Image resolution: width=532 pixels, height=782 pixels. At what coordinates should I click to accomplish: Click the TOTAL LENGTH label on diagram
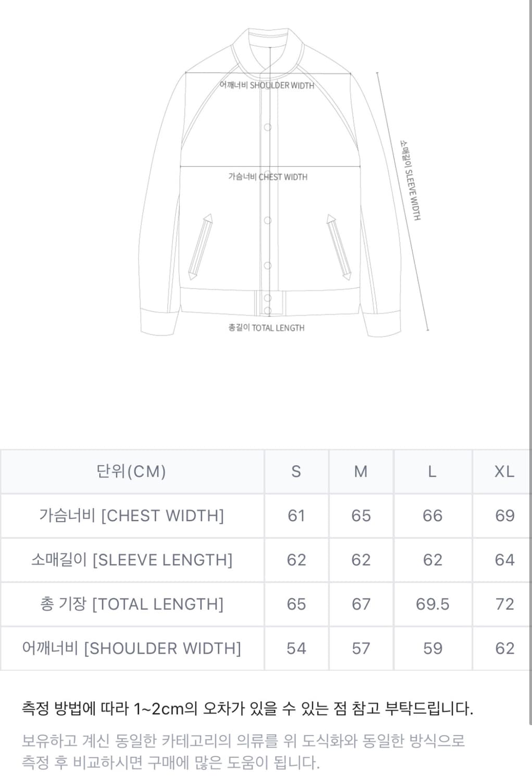pos(266,328)
